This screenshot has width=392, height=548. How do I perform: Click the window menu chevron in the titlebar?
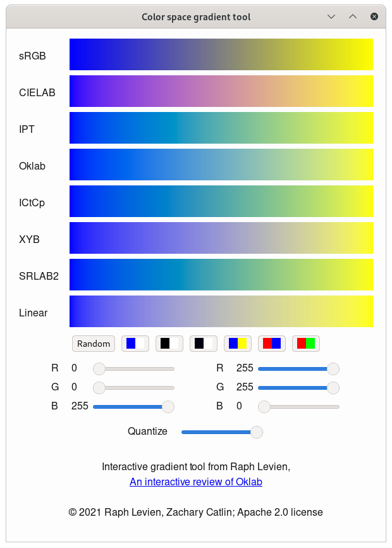pyautogui.click(x=331, y=16)
